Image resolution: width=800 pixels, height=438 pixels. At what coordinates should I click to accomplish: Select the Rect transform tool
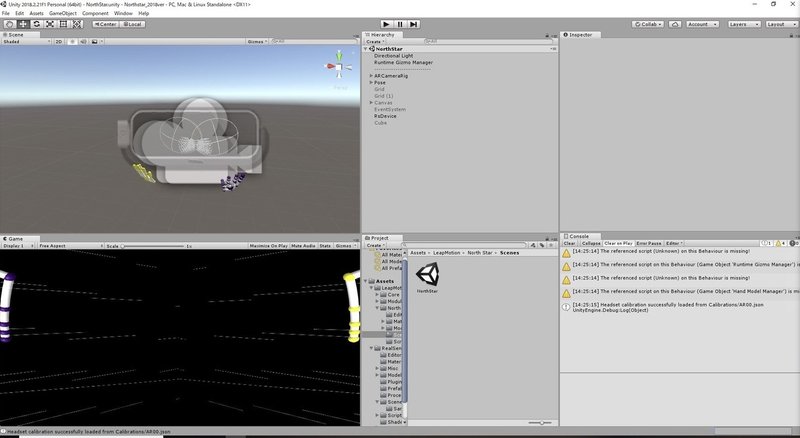[63, 24]
